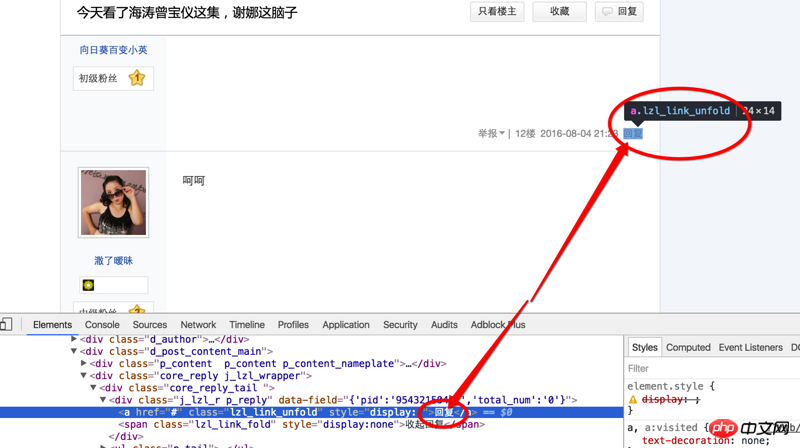Click the user avatar photo above 激了暧昧
Viewport: 800px width, 448px height.
click(113, 203)
